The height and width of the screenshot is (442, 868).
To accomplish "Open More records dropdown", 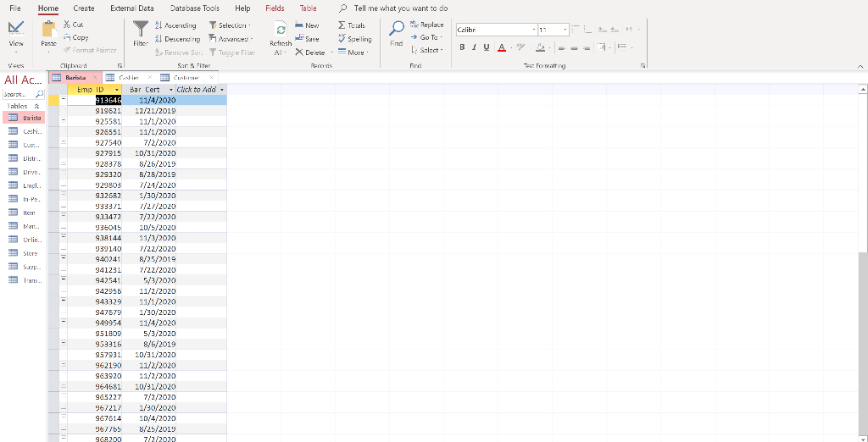I will click(353, 52).
